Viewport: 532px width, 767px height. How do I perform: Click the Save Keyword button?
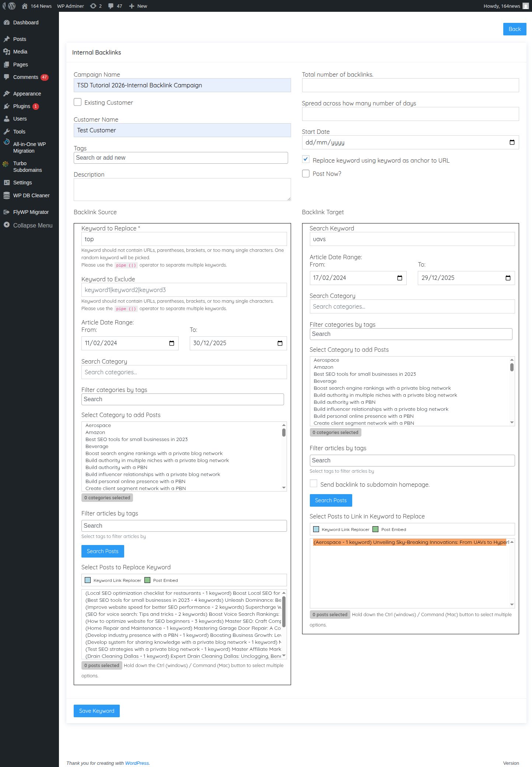97,711
